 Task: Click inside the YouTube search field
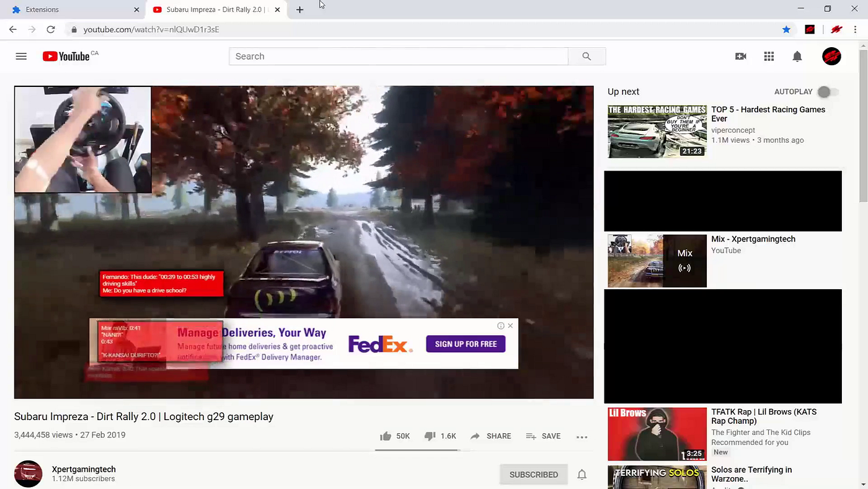[x=399, y=56]
